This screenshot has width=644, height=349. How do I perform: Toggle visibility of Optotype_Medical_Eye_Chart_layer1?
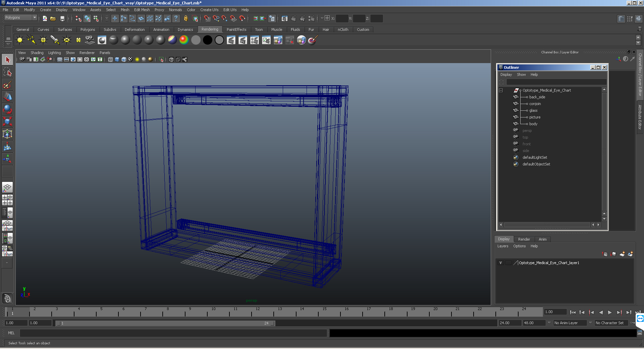[x=500, y=263]
